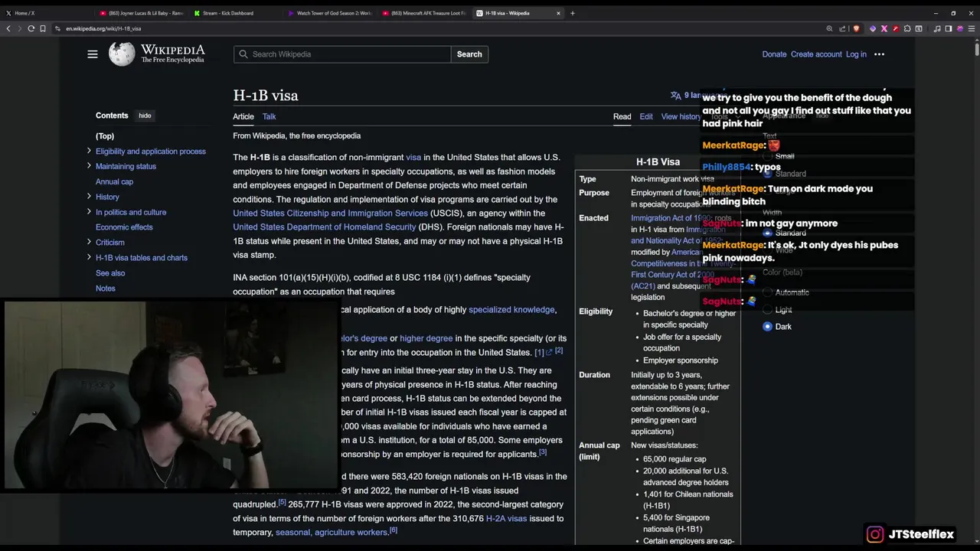Open a new browser tab with plus

tap(572, 13)
